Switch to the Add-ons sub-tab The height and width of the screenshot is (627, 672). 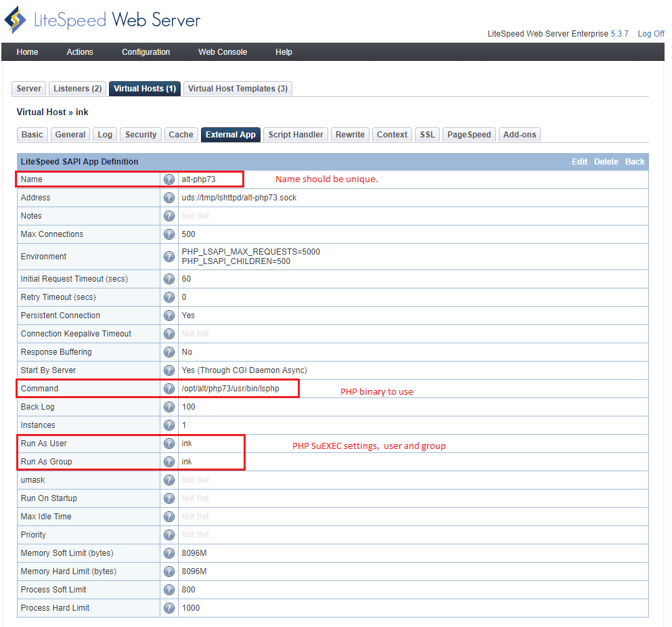click(x=520, y=135)
